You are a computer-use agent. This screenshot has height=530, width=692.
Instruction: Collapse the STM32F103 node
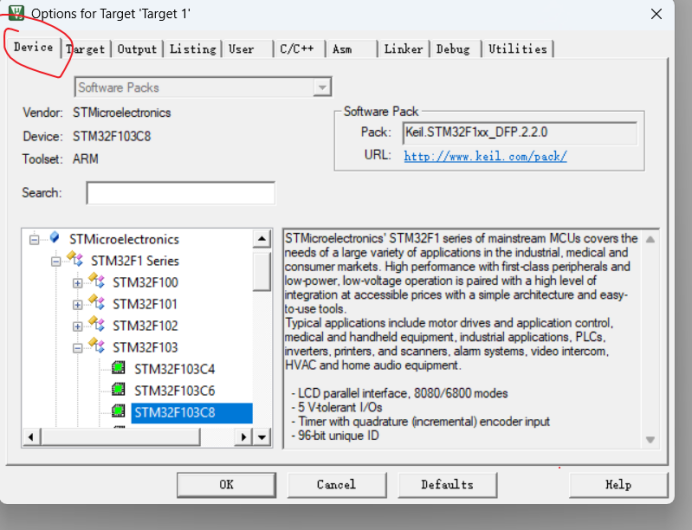[x=77, y=348]
